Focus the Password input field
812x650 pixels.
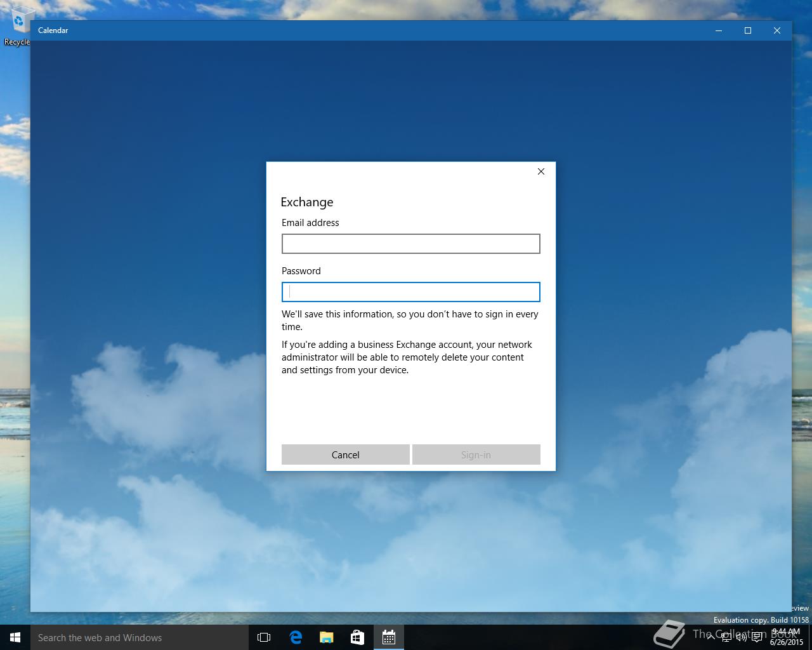[x=410, y=292]
